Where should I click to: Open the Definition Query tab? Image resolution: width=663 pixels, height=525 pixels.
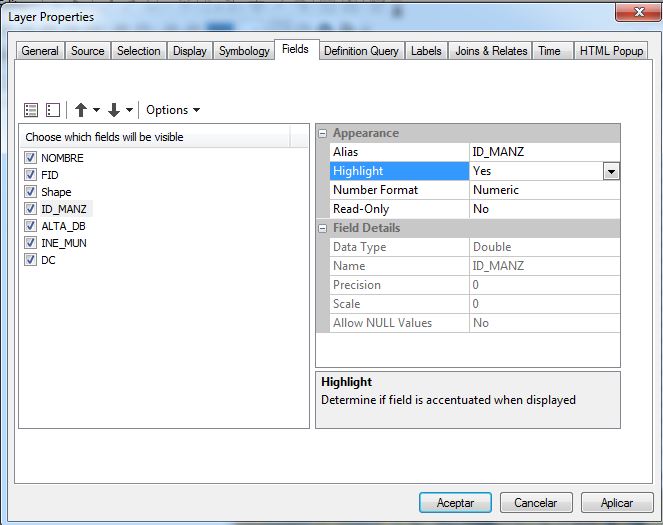pos(361,51)
